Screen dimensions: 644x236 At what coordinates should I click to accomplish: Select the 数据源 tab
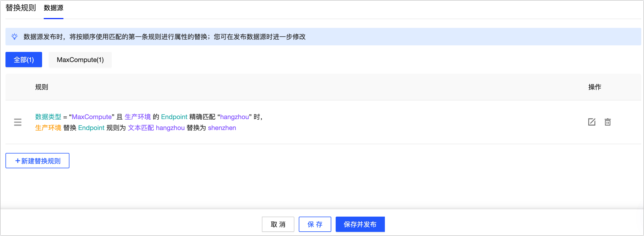pos(54,8)
